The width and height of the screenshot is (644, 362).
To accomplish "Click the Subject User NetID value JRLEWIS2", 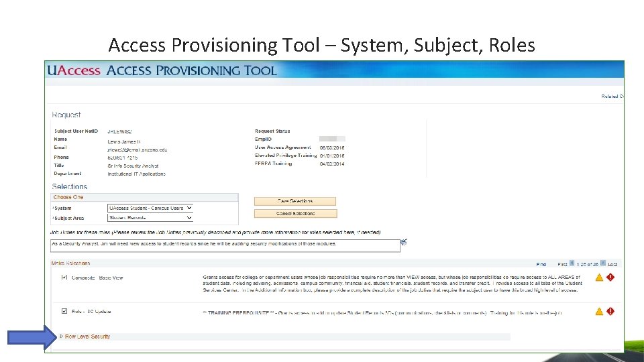I will 119,132.
